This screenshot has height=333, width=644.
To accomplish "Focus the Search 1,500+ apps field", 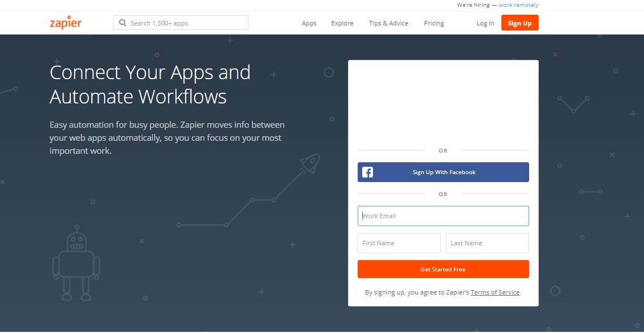I will point(181,23).
